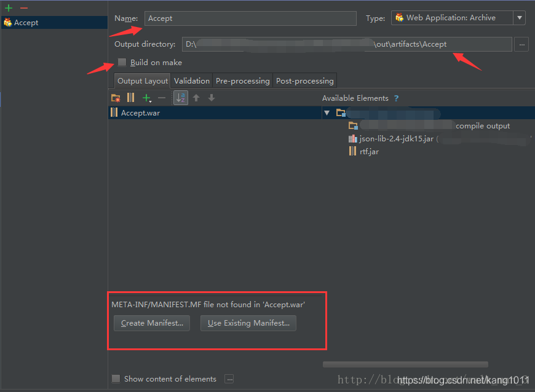Click the Create Manifest... button
Screen dimensions: 535x392
tap(152, 323)
